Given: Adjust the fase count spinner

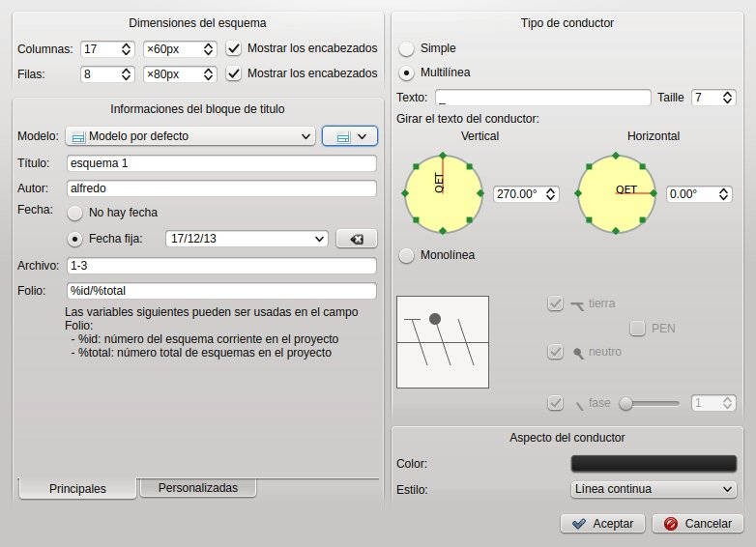Looking at the screenshot, I should pos(713,403).
